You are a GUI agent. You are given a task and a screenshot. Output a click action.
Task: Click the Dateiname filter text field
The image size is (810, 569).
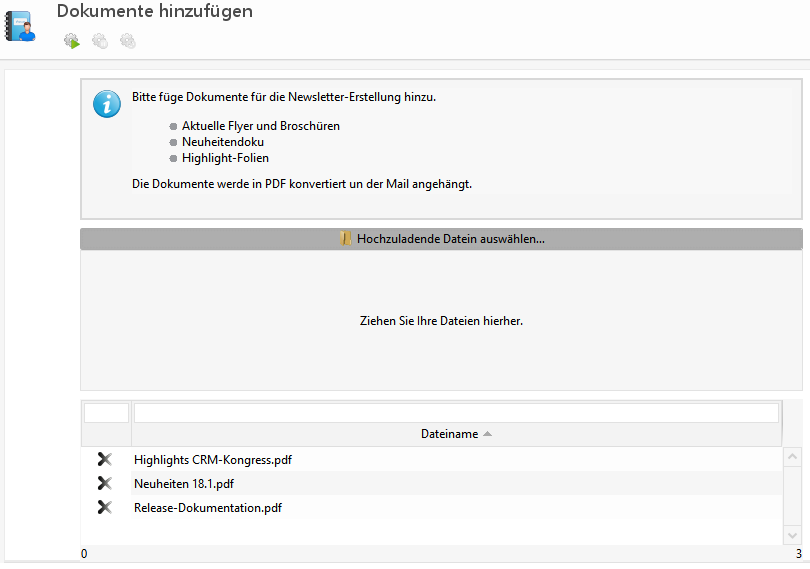tap(456, 413)
